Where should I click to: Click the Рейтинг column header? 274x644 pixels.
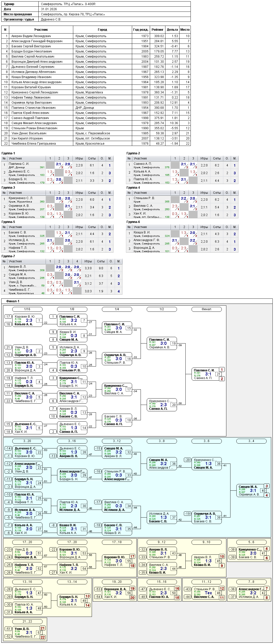157,30
